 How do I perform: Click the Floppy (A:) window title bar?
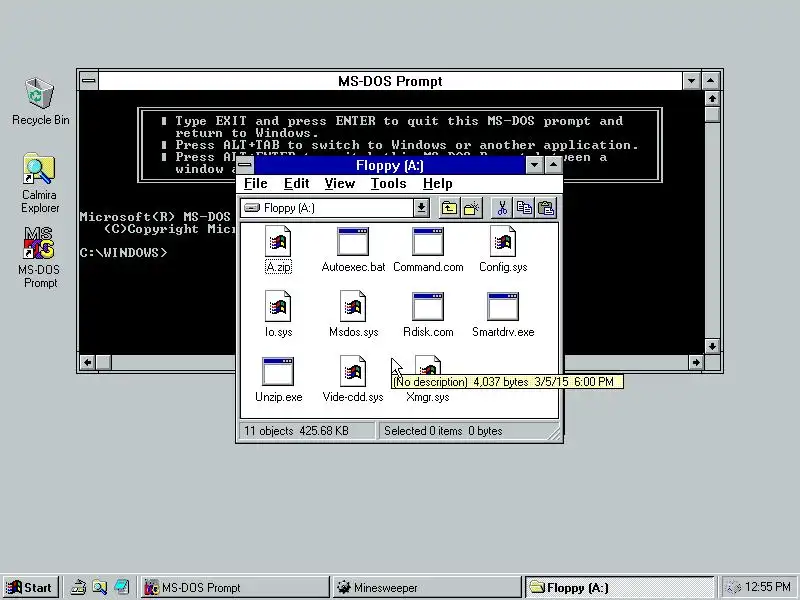point(389,165)
